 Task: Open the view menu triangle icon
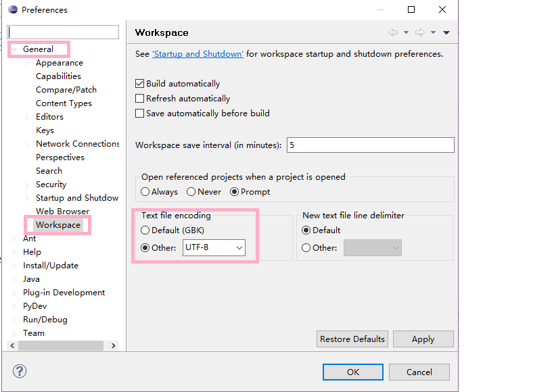[446, 32]
